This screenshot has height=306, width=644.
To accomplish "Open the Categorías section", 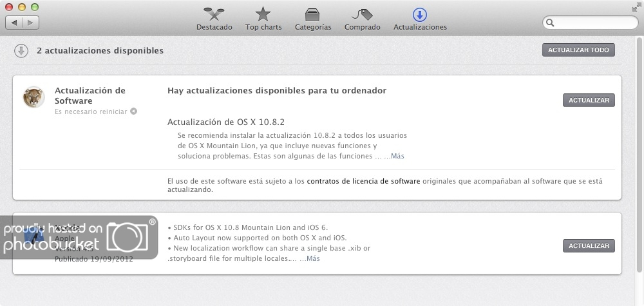I will (x=313, y=19).
